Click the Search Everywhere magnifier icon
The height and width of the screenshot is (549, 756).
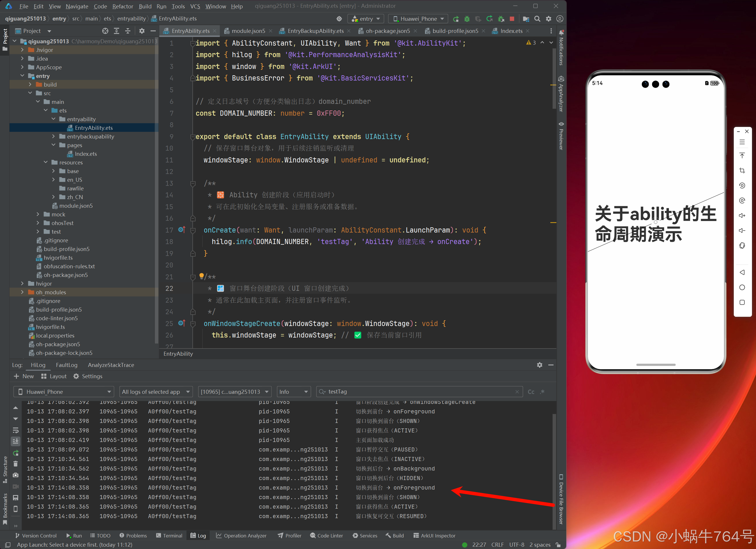537,19
